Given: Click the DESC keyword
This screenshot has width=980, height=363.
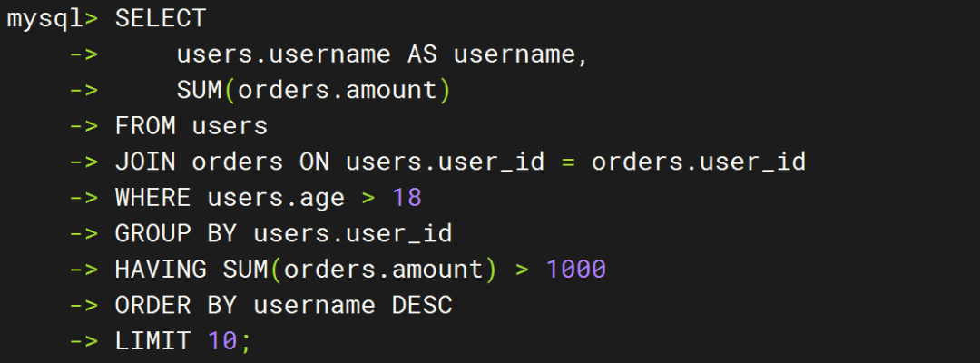Looking at the screenshot, I should (x=421, y=306).
